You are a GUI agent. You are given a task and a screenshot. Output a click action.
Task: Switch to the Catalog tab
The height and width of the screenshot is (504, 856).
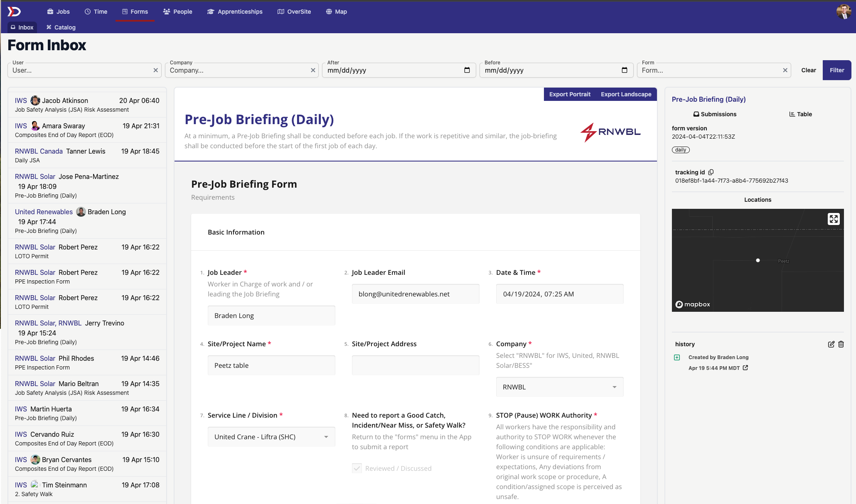point(60,27)
